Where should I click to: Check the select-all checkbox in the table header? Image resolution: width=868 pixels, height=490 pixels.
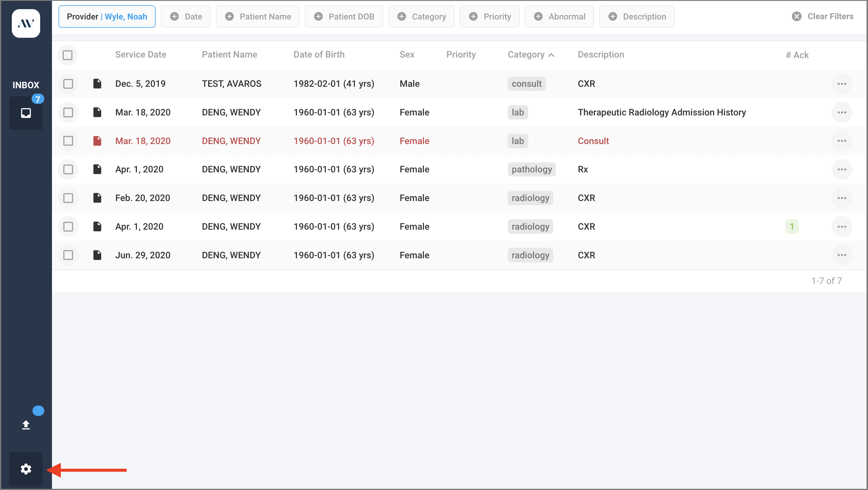coord(67,54)
